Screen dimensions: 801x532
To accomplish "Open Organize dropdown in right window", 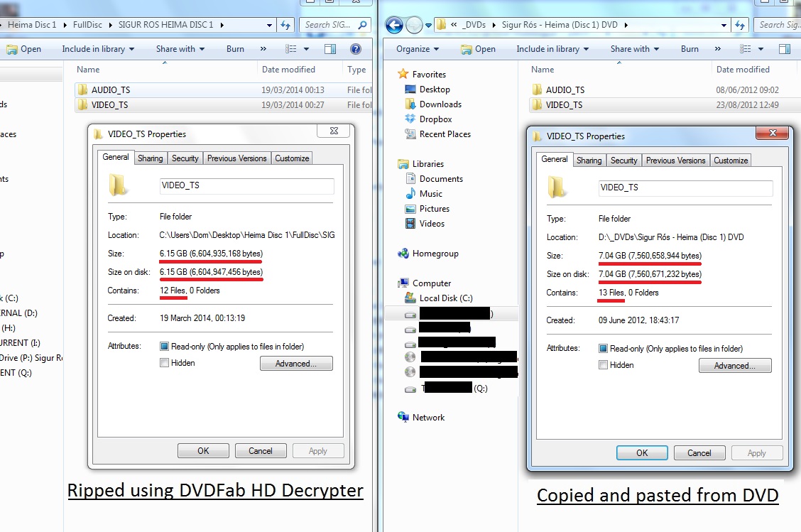I will 418,49.
